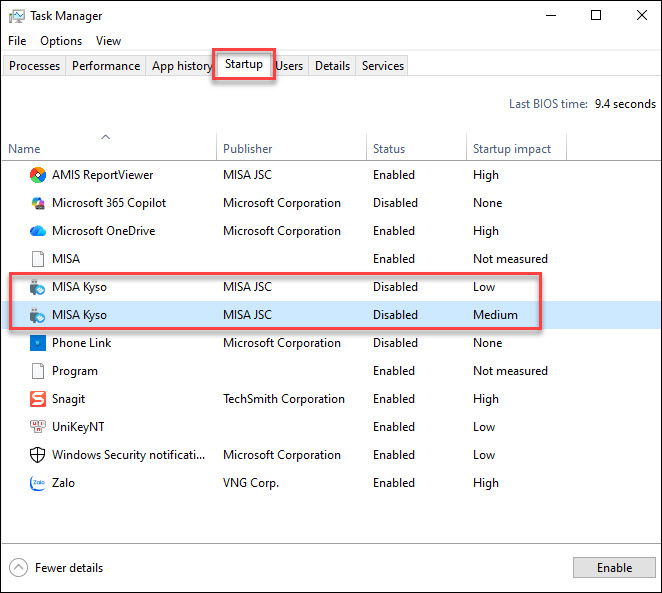Click the Windows Security shield icon
Screen dimensions: 662x593
38,455
